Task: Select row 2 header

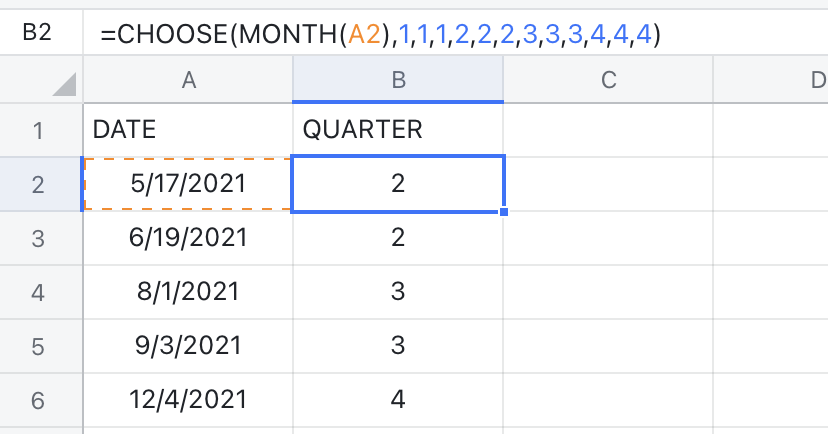Action: [40, 184]
